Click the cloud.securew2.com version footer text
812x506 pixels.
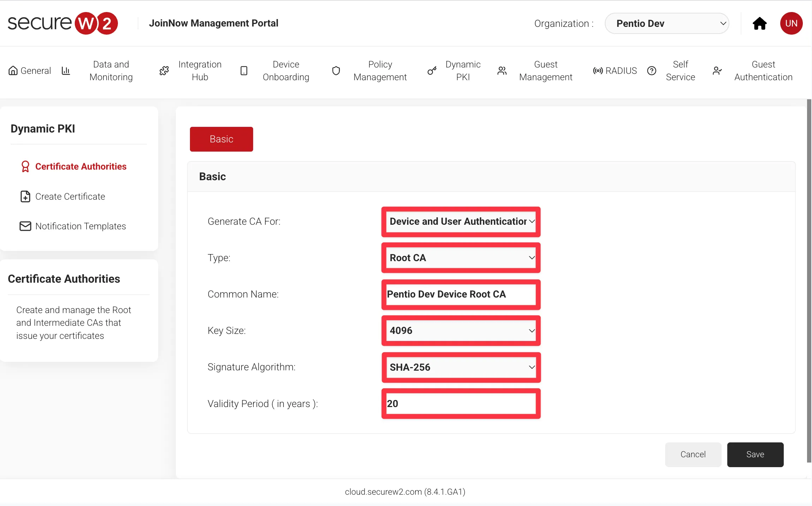405,492
